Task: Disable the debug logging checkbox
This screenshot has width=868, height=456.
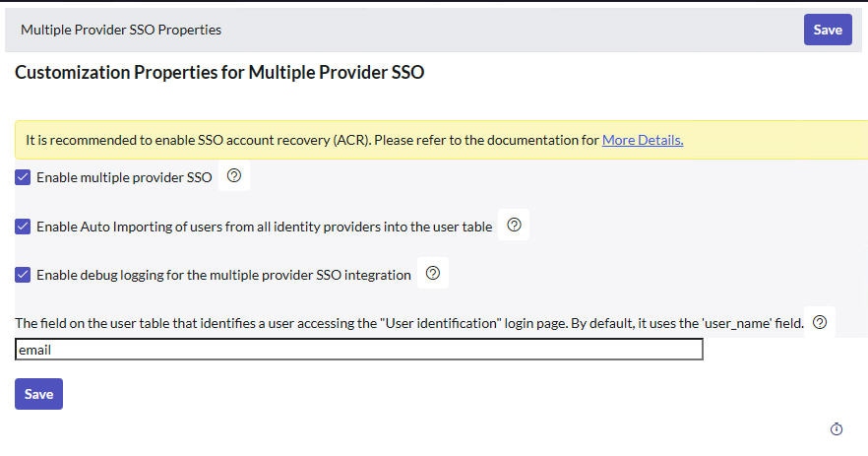Action: [x=23, y=275]
